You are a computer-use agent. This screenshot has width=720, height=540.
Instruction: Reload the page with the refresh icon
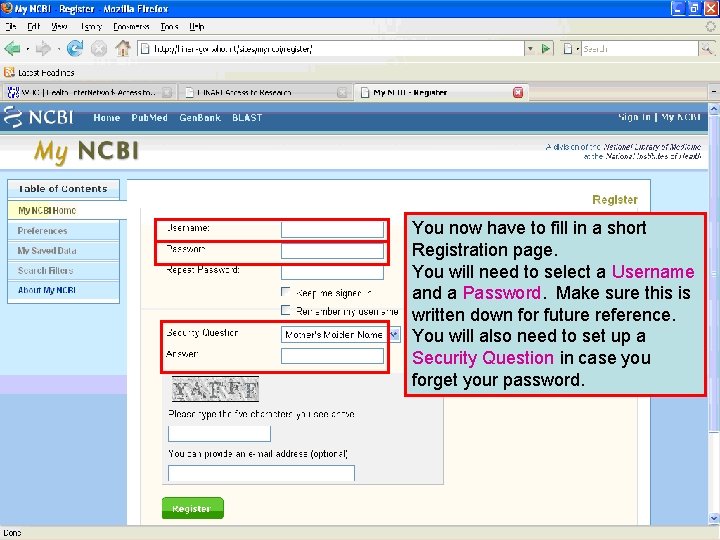point(75,48)
